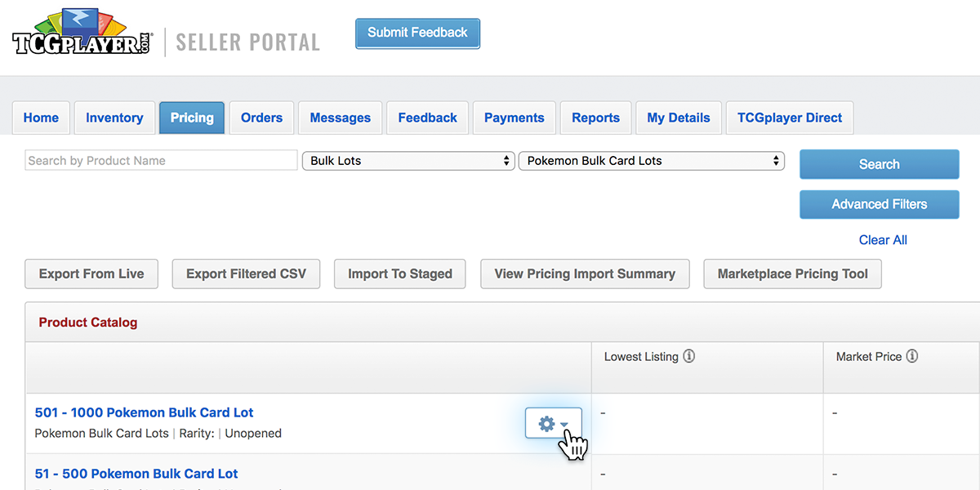Open Pokemon Bulk Card Lots dropdown
Image resolution: width=980 pixels, height=490 pixels.
point(652,161)
